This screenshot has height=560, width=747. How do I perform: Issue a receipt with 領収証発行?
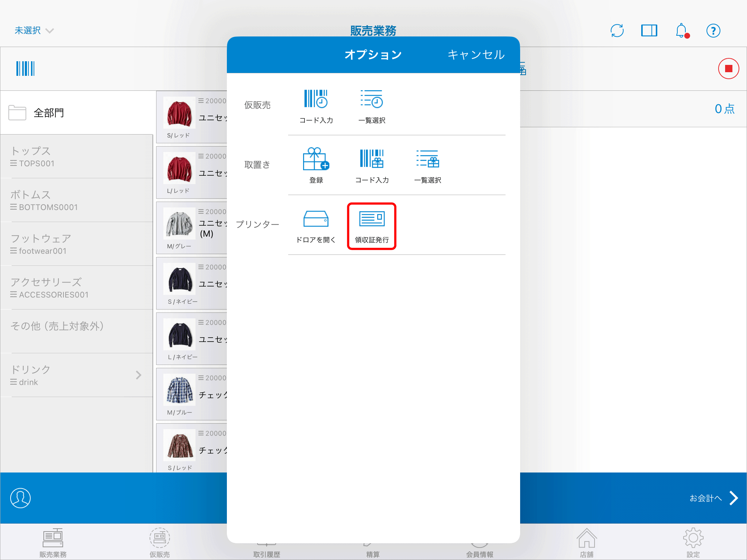pyautogui.click(x=372, y=226)
